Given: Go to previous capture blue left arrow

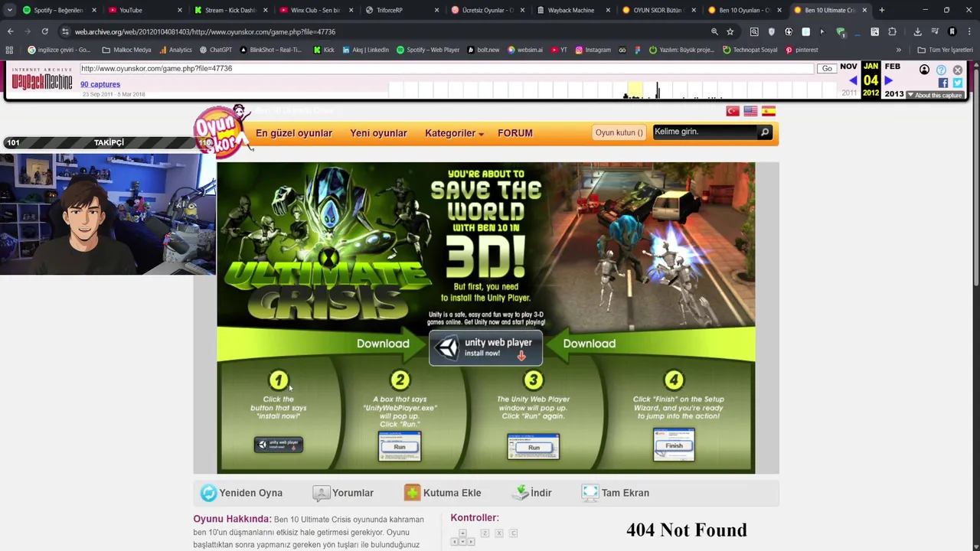Looking at the screenshot, I should (853, 80).
